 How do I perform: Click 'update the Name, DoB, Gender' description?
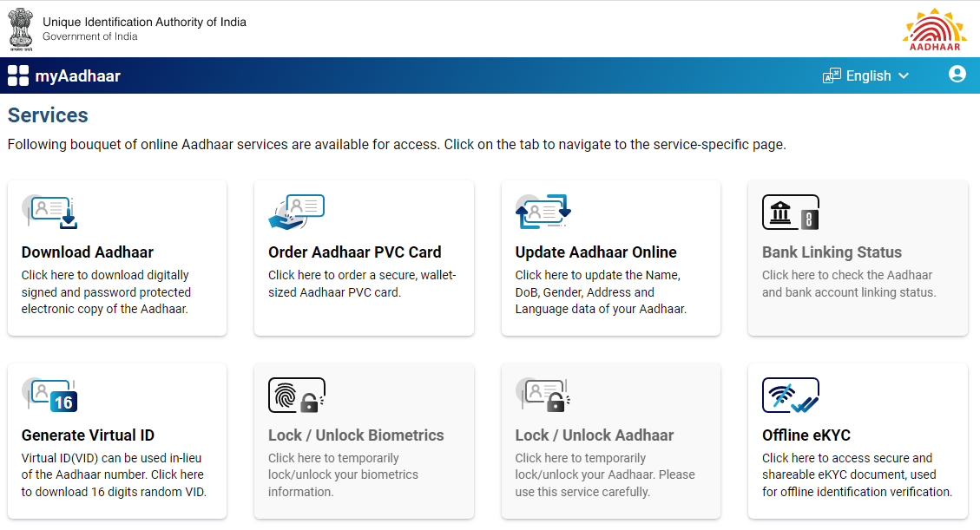(x=601, y=292)
